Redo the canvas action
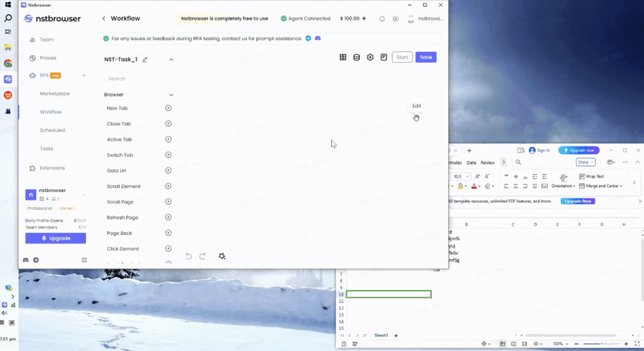 (203, 256)
